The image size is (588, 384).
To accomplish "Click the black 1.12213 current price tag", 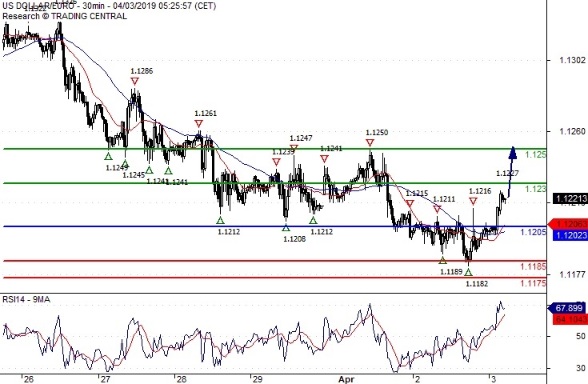I will pyautogui.click(x=570, y=198).
